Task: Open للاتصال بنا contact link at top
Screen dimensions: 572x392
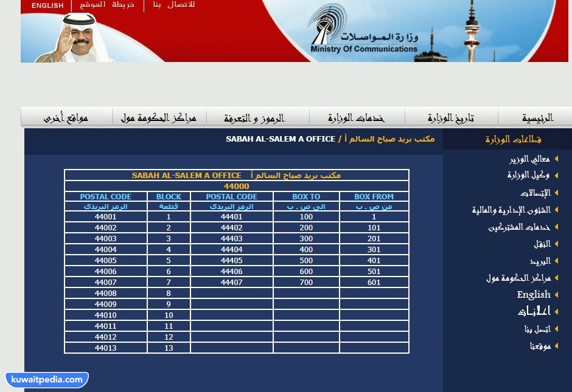Action: [x=174, y=5]
